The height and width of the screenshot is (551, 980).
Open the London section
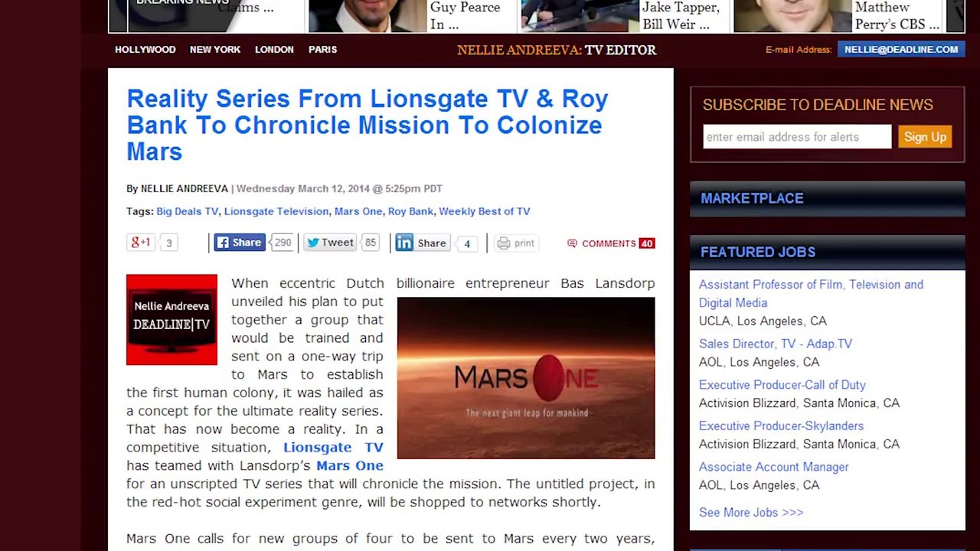pyautogui.click(x=274, y=50)
